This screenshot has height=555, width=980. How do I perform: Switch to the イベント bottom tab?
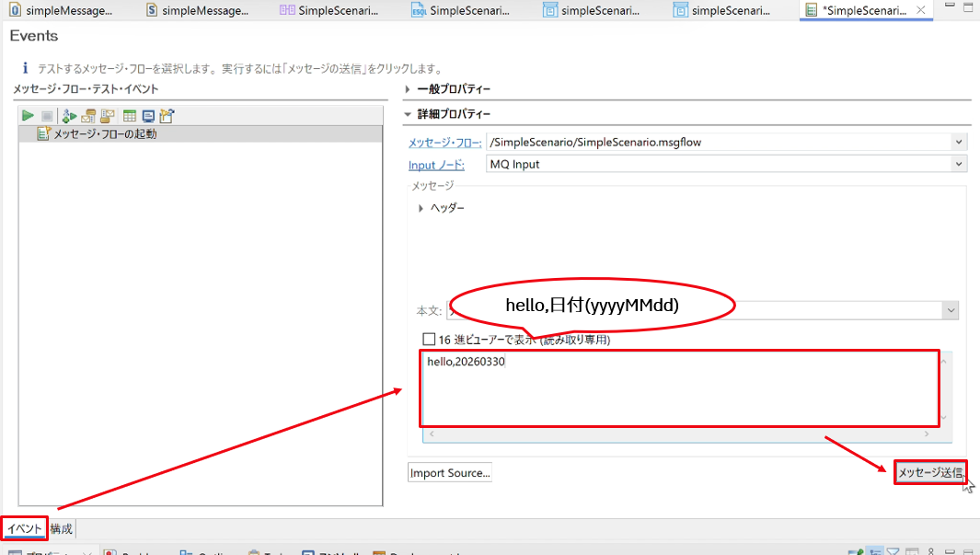point(24,528)
